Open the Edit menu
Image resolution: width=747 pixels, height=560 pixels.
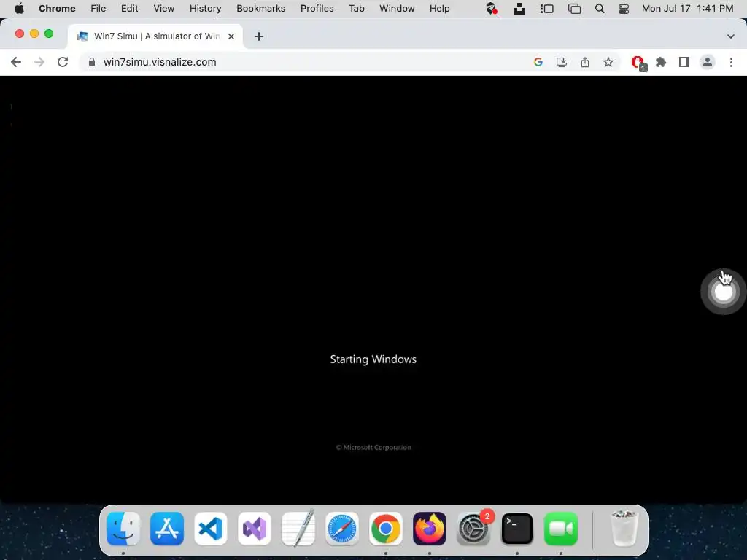point(130,9)
